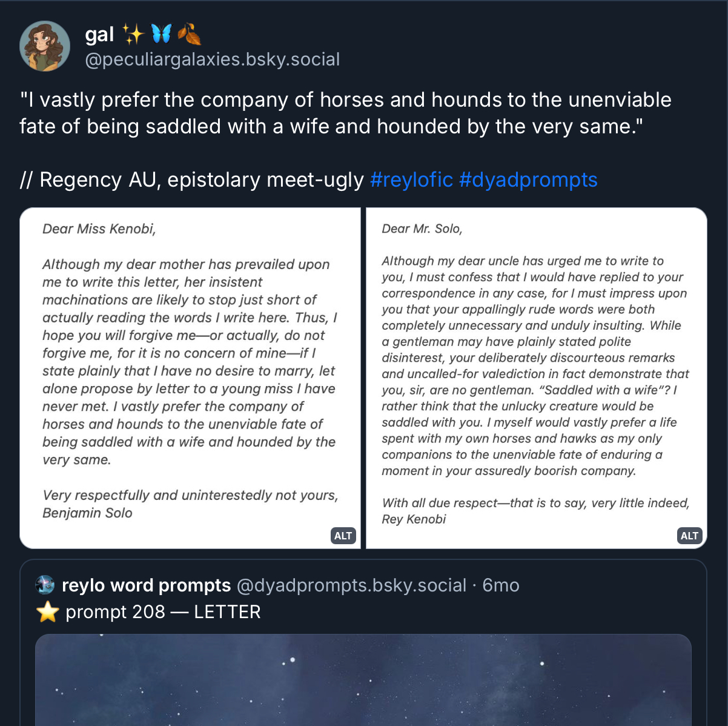This screenshot has width=728, height=726.
Task: Click the "gal" display name
Action: 99,34
